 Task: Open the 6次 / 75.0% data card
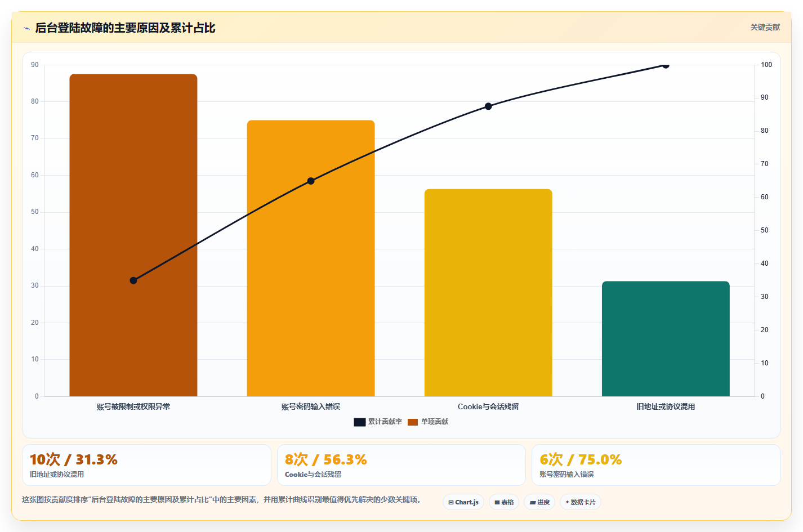click(656, 465)
